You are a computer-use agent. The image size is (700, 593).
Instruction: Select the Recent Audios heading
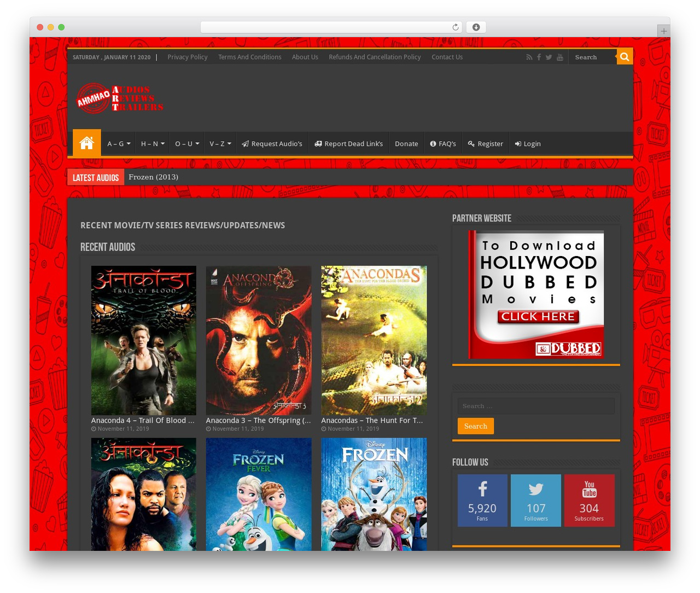[x=108, y=247]
